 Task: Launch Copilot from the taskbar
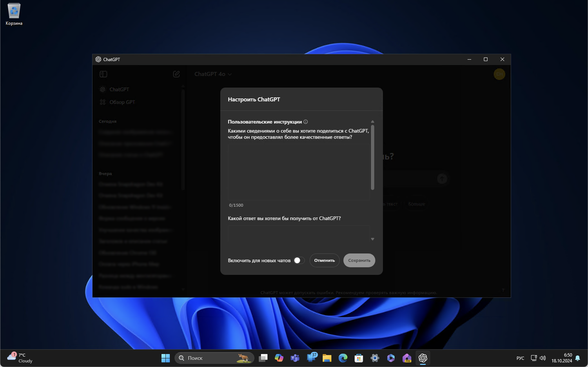(x=279, y=358)
